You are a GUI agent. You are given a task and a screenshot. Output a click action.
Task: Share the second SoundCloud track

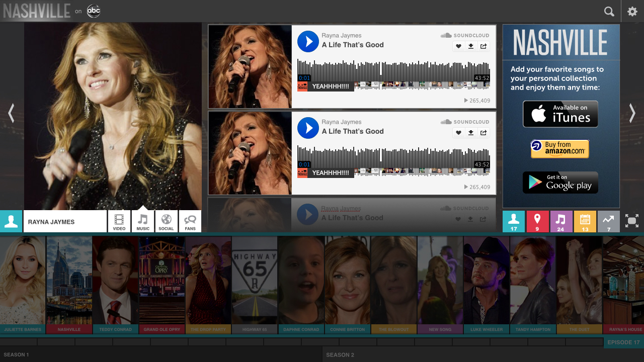[484, 133]
